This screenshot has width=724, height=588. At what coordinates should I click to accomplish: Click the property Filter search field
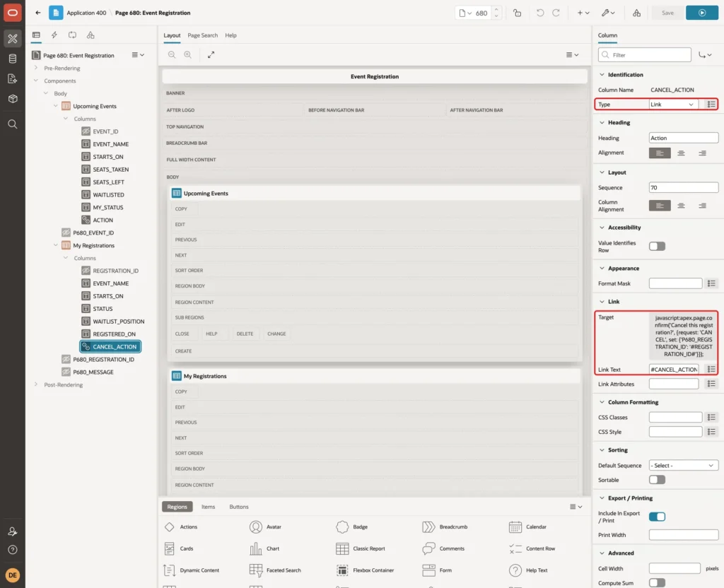click(645, 55)
